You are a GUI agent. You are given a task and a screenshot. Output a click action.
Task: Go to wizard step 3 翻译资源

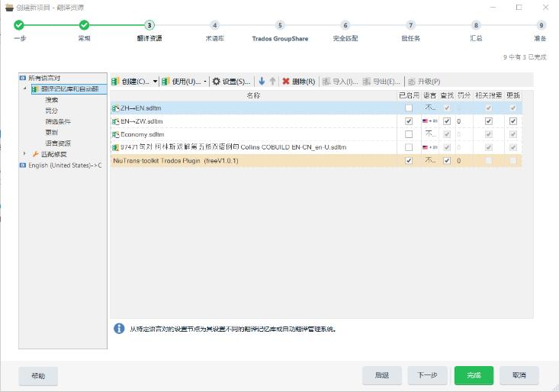[x=149, y=25]
